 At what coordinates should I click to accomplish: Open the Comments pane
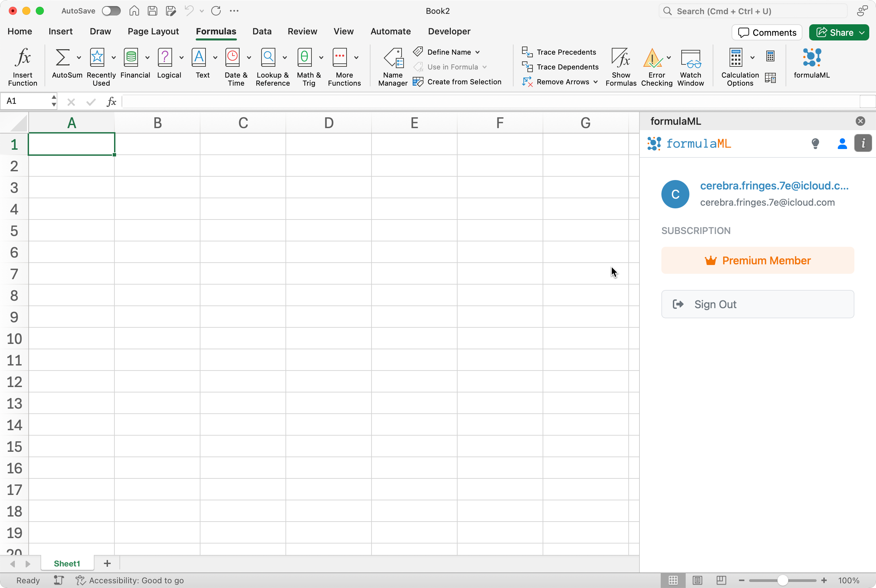(766, 33)
